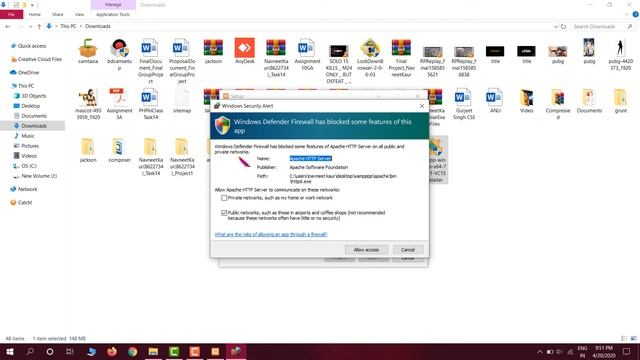
Task: Open the Home ribbon tab
Action: pyautogui.click(x=35, y=14)
